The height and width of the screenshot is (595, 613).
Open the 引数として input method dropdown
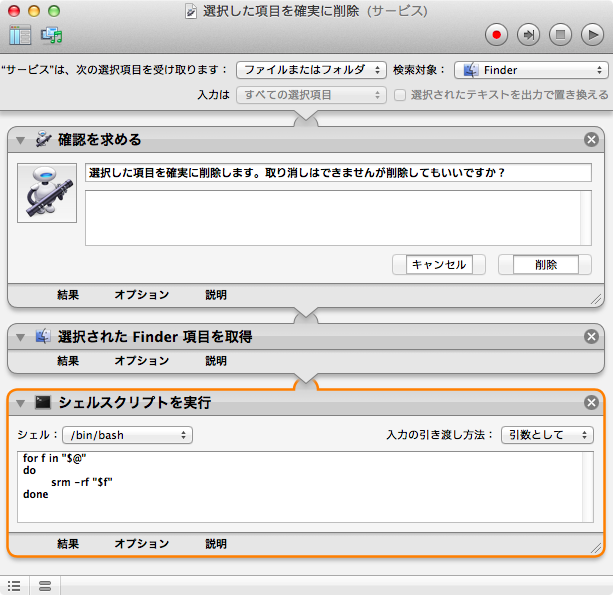[x=547, y=435]
